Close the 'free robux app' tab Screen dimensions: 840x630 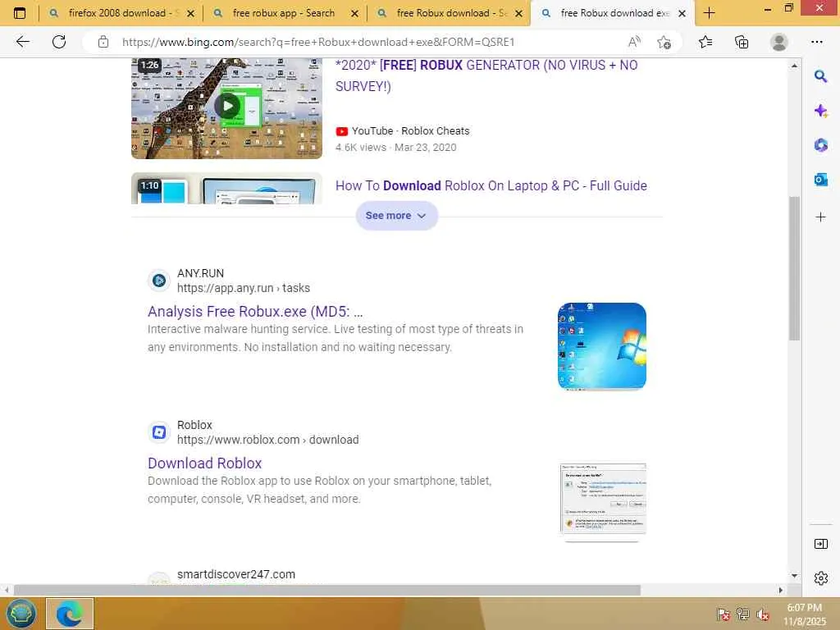click(354, 13)
